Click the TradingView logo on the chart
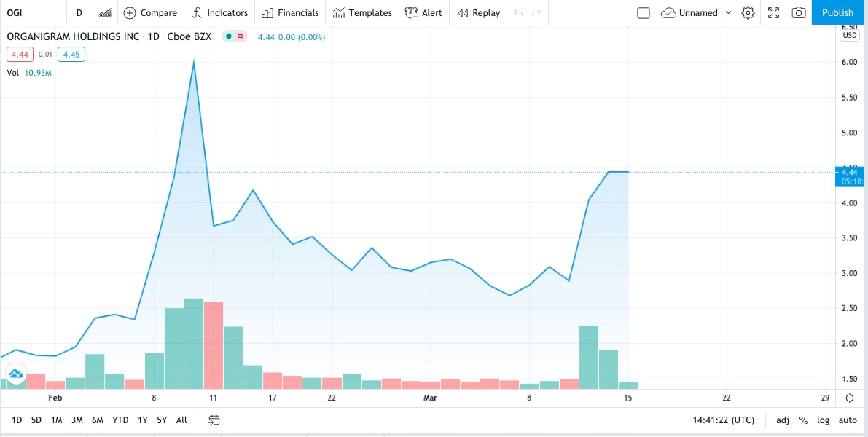Screen dimensions: 868x437 (x=16, y=374)
